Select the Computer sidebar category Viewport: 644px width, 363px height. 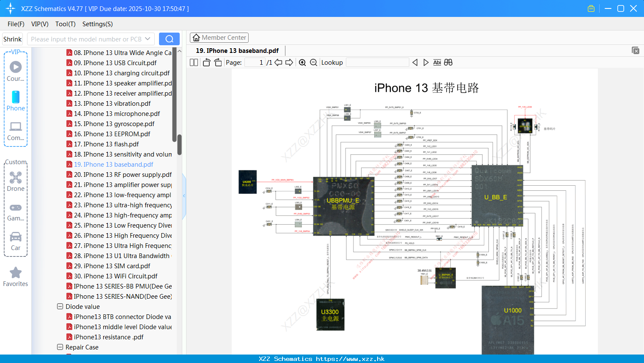click(x=16, y=131)
